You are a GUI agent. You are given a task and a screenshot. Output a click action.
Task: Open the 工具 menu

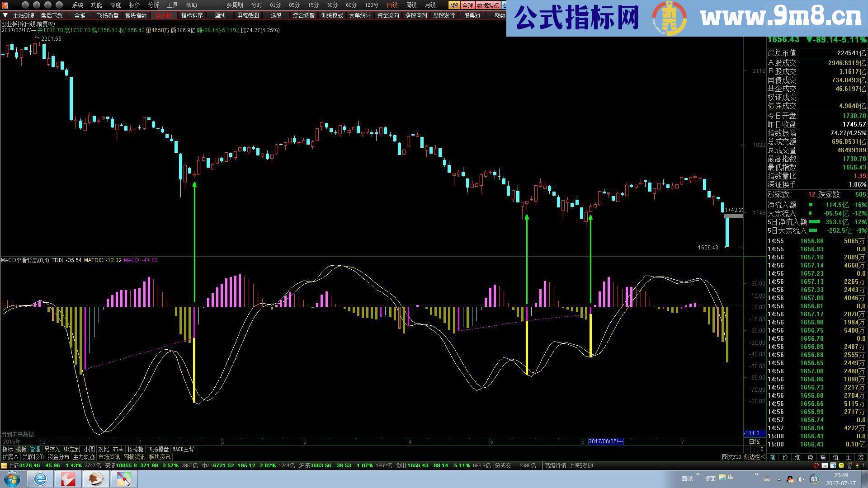(172, 5)
